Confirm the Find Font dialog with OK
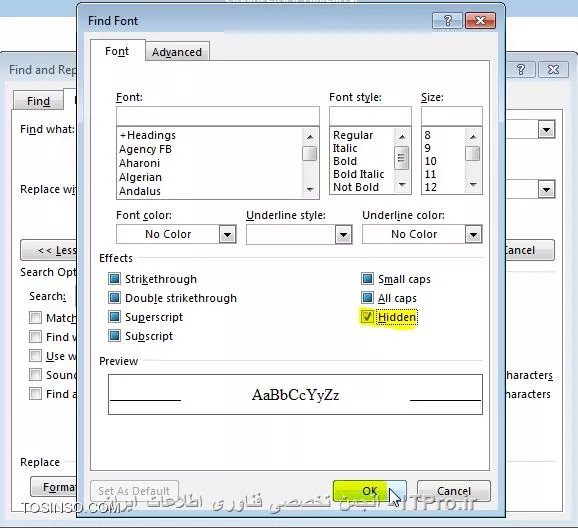The image size is (578, 529). [x=370, y=491]
